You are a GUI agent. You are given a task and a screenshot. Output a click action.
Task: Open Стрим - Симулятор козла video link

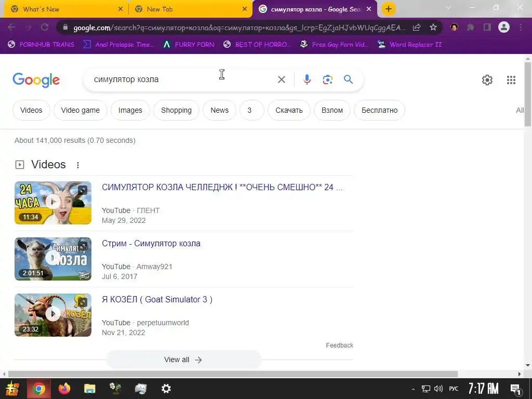151,244
